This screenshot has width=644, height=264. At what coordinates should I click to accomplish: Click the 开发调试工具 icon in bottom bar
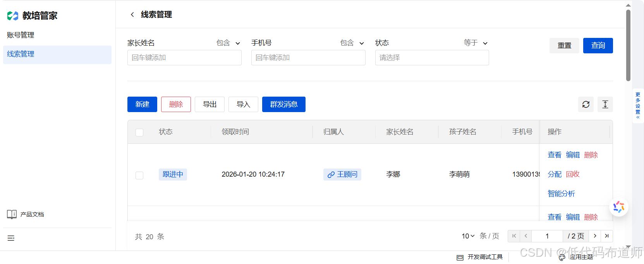coord(460,257)
